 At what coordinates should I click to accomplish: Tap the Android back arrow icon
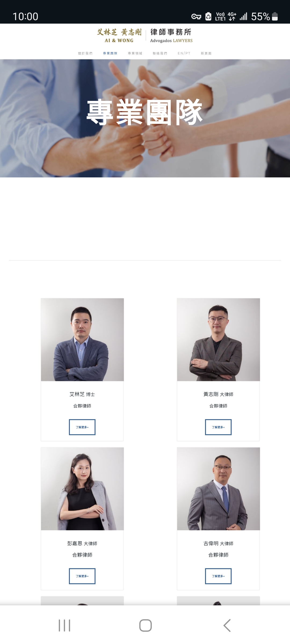pos(227,625)
